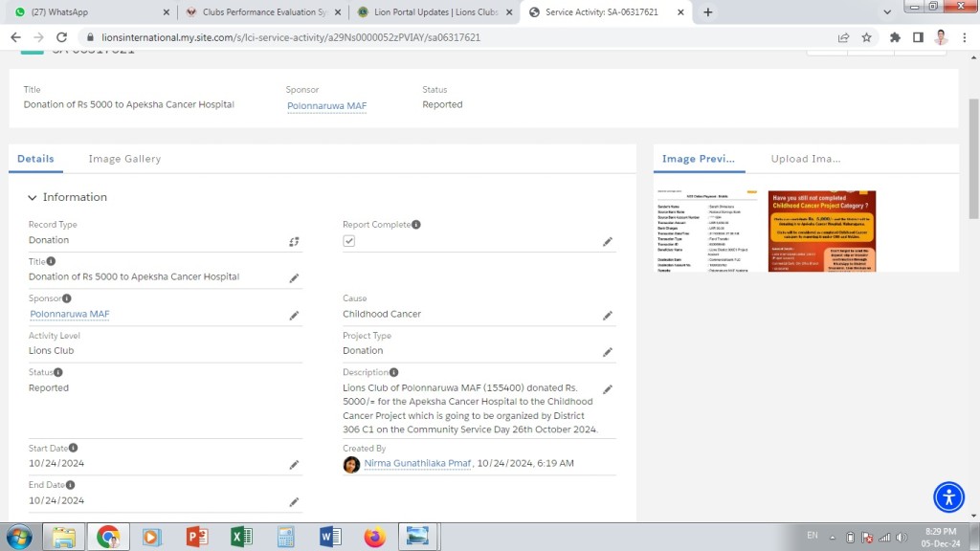
Task: Open Word from taskbar
Action: click(330, 537)
